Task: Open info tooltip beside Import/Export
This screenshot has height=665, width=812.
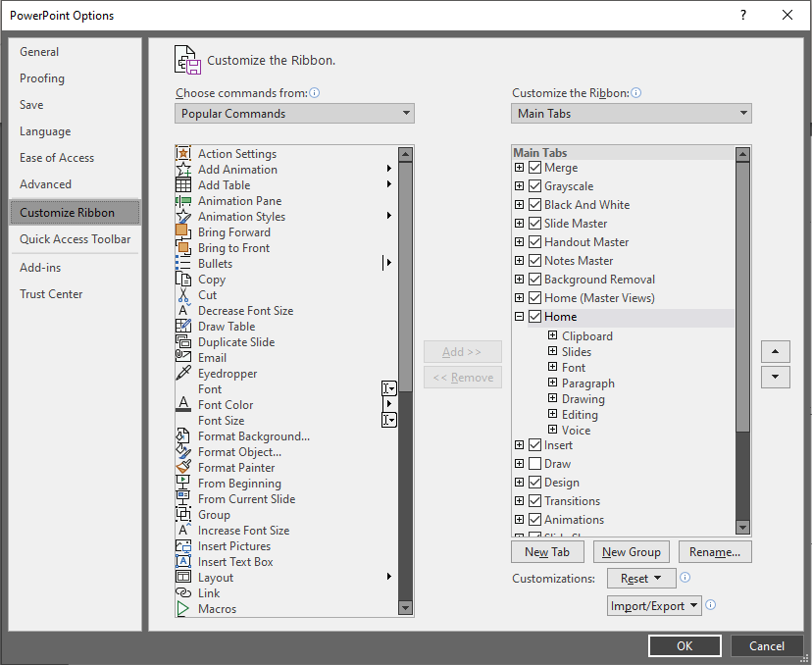Action: point(711,604)
